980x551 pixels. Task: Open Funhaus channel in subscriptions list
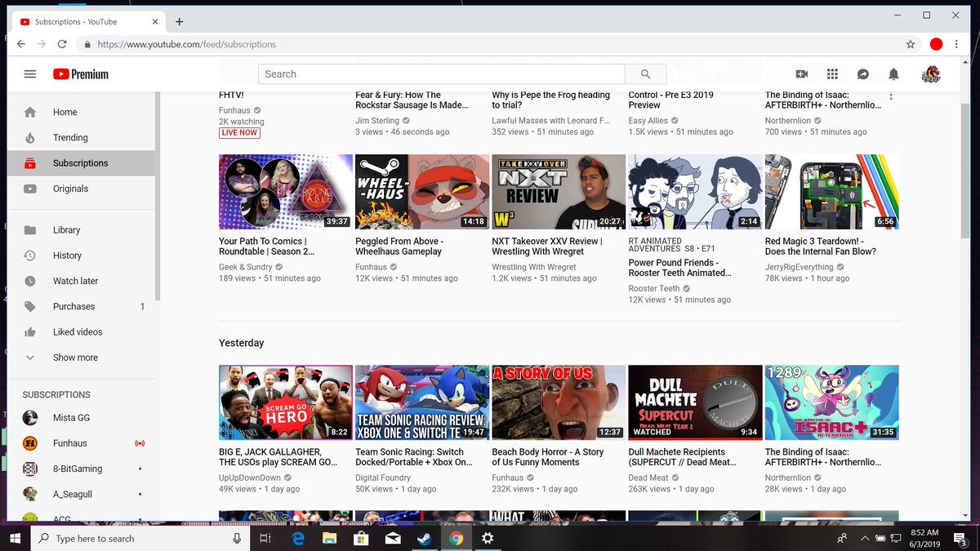[81, 443]
